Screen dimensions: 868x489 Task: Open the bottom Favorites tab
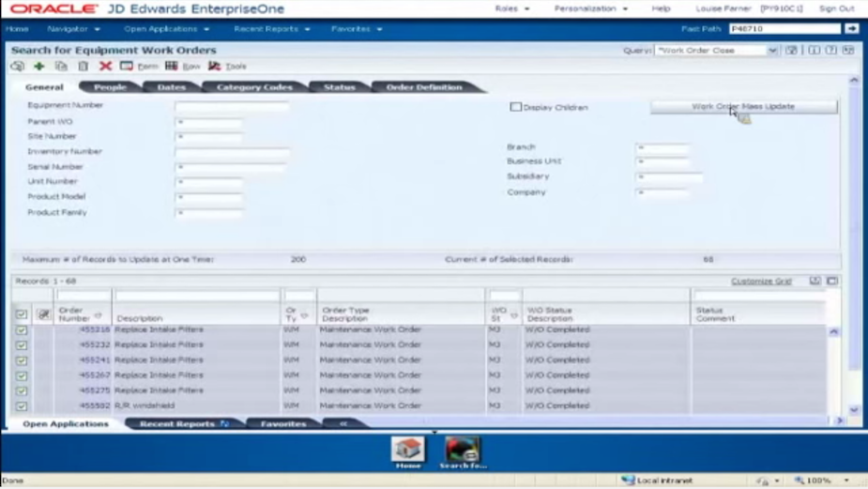pos(283,423)
